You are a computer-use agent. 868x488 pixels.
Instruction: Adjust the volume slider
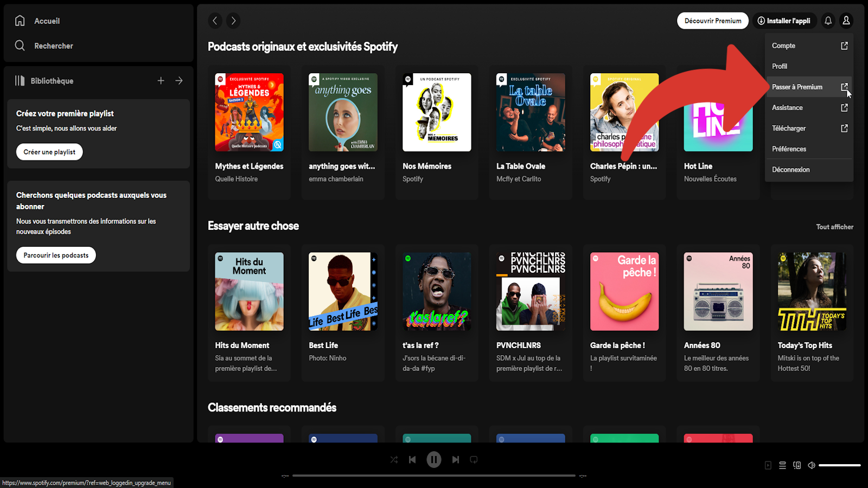point(839,465)
